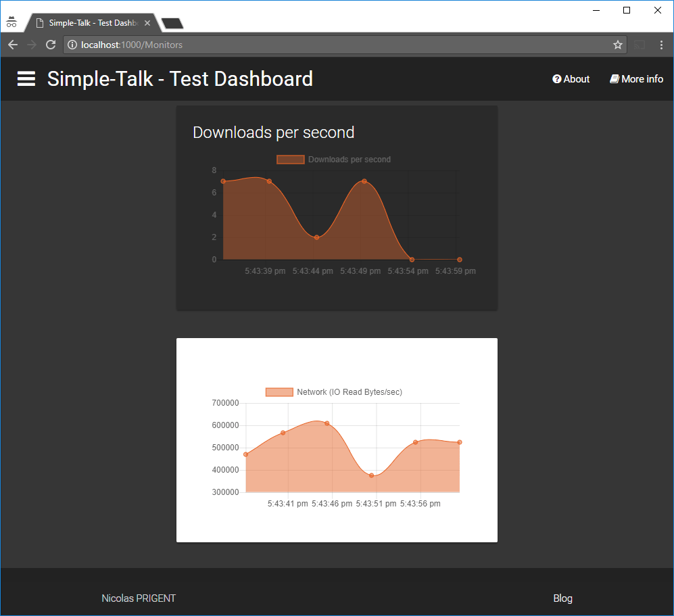674x616 pixels.
Task: Click the Network chart lowest data point
Action: tap(371, 475)
